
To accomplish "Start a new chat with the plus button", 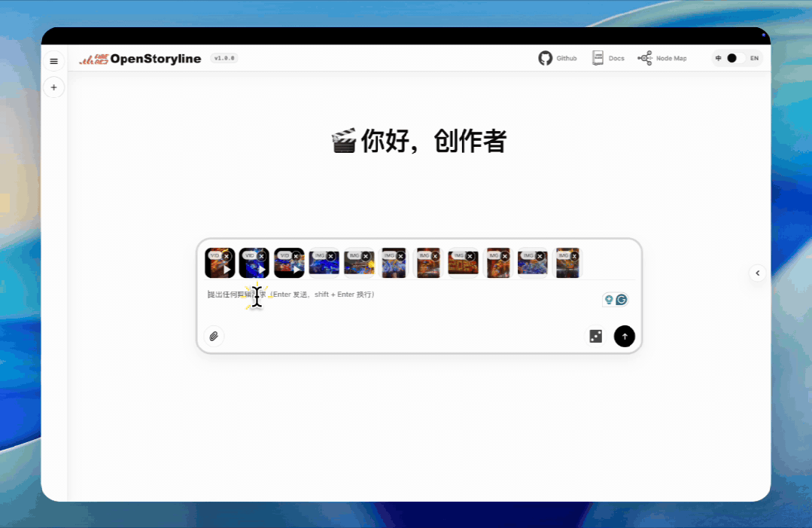I will click(53, 87).
